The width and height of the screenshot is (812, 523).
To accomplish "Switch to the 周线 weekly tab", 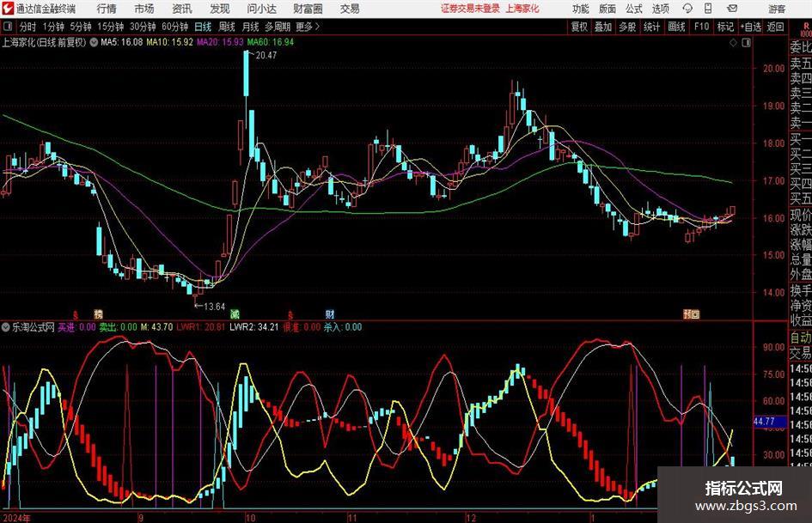I will click(x=226, y=27).
